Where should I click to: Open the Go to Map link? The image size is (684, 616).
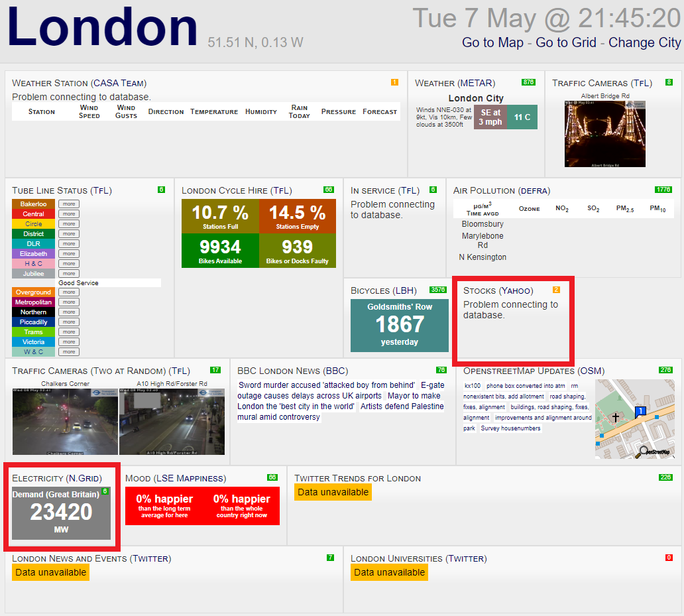pos(492,42)
